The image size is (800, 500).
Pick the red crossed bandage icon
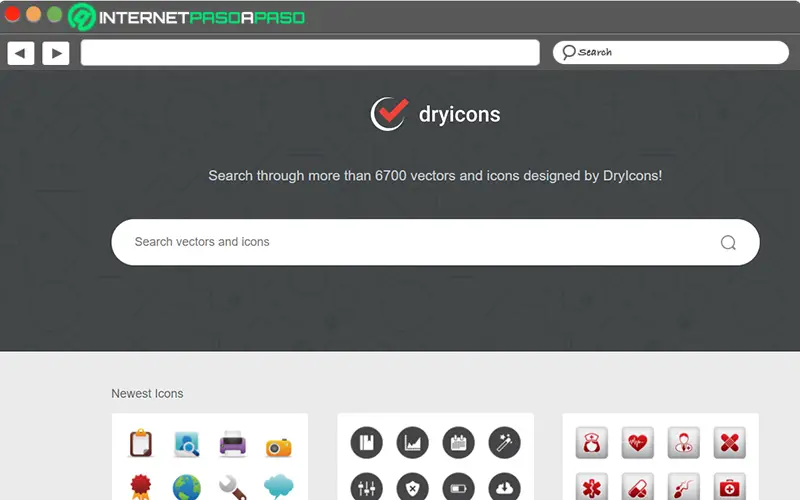tap(730, 442)
